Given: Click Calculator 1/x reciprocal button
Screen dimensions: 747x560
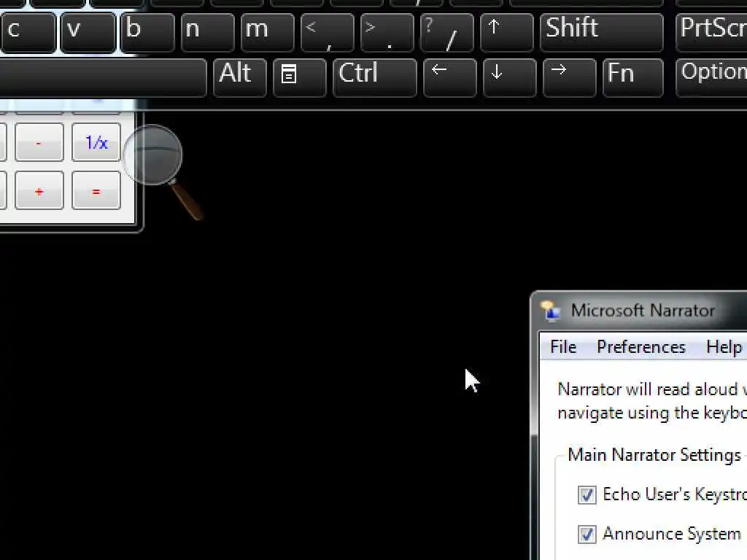Looking at the screenshot, I should [96, 142].
